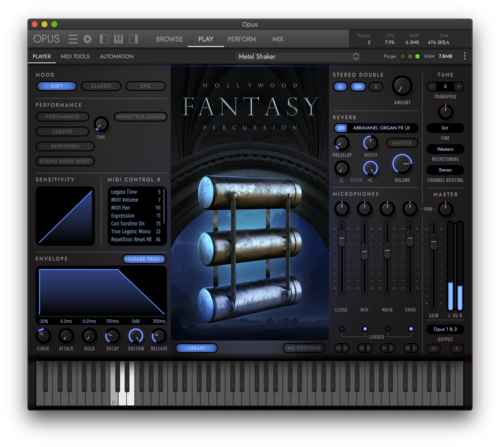This screenshot has width=500, height=447.
Task: Click the envelope Release knob
Action: [159, 336]
